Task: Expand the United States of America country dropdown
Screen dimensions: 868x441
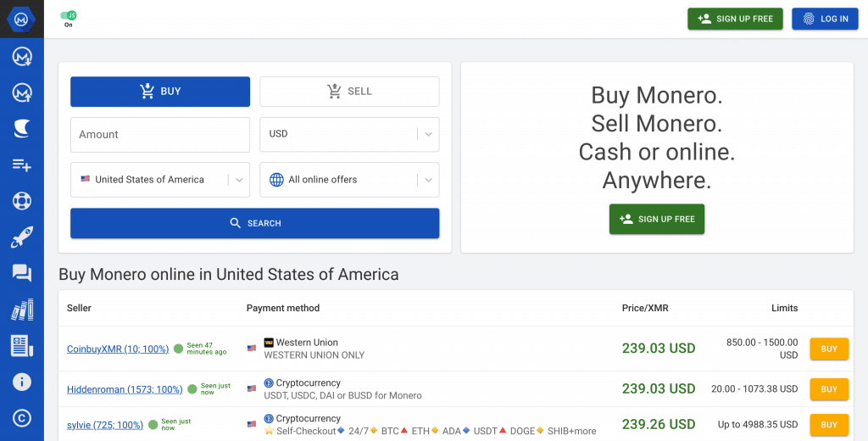Action: coord(160,180)
